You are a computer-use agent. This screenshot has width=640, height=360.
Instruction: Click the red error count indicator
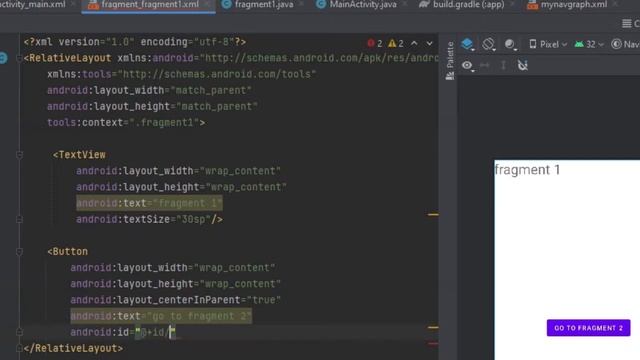point(375,43)
